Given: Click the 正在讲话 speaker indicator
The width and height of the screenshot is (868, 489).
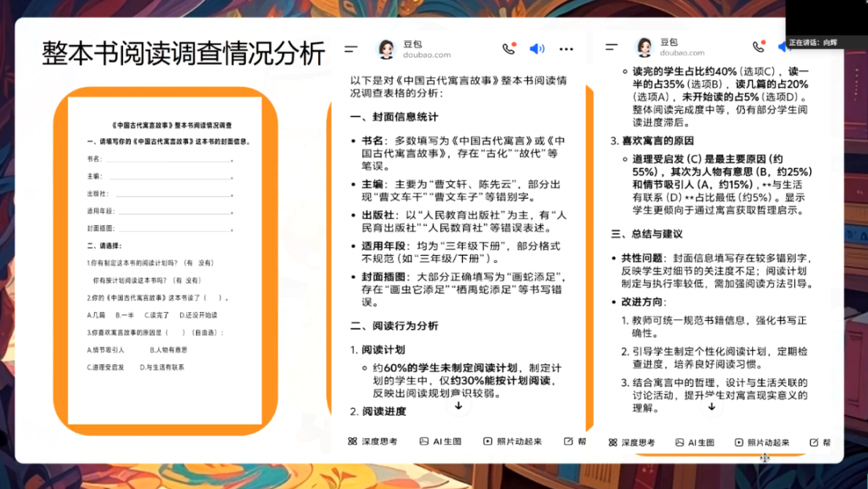Looking at the screenshot, I should tap(814, 42).
